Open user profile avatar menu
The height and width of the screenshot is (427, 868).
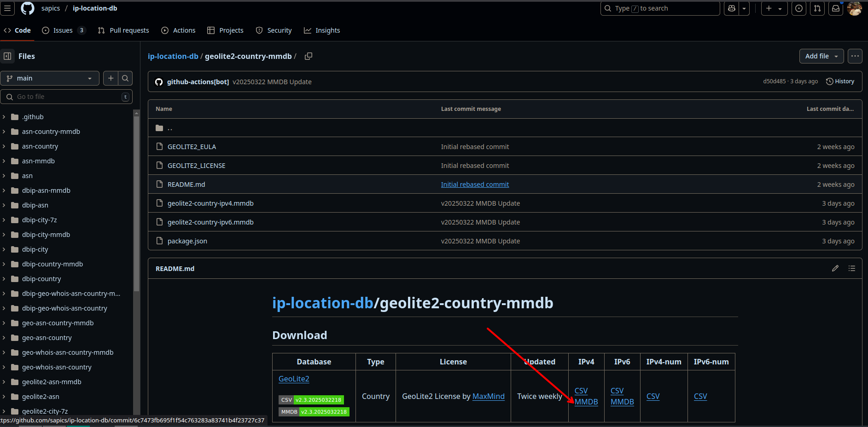[855, 8]
